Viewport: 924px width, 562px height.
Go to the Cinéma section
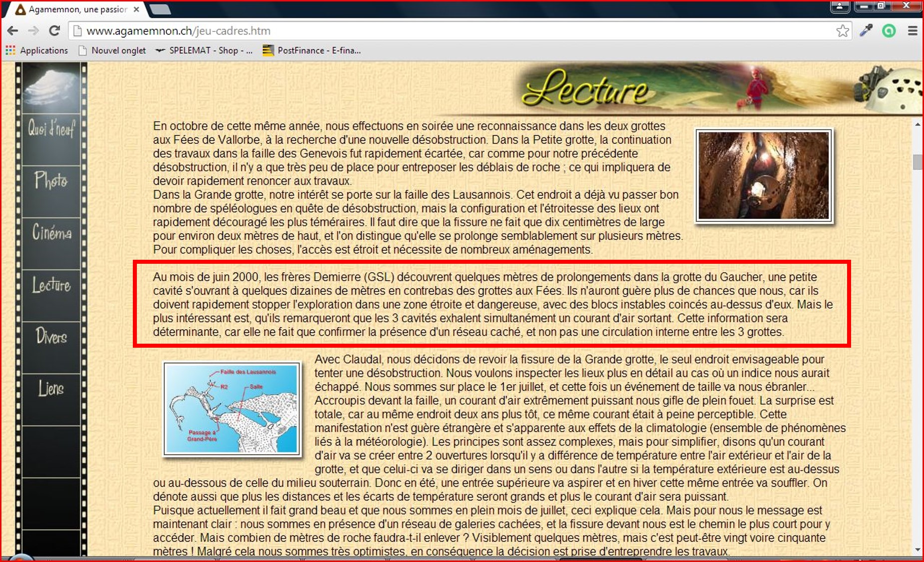point(51,233)
